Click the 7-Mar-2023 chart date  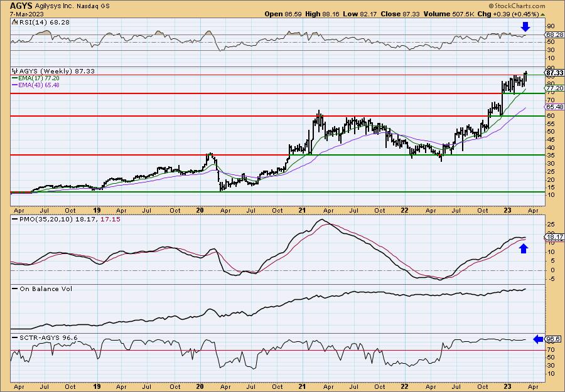pyautogui.click(x=27, y=14)
